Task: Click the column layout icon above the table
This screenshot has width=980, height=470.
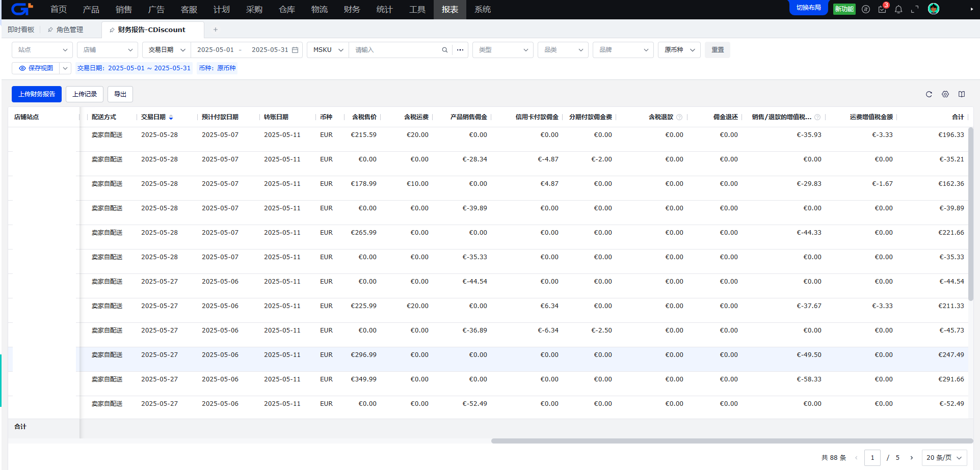Action: [961, 94]
